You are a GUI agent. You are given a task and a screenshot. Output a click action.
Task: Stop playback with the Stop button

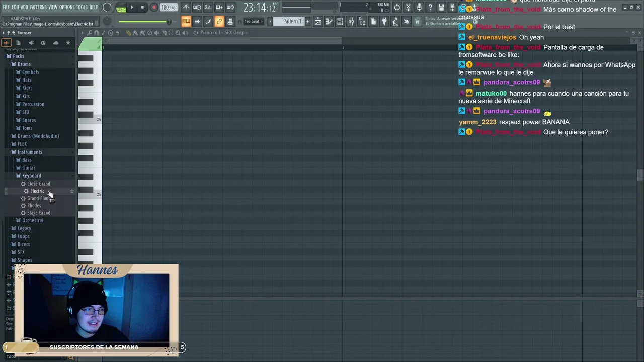pyautogui.click(x=142, y=8)
